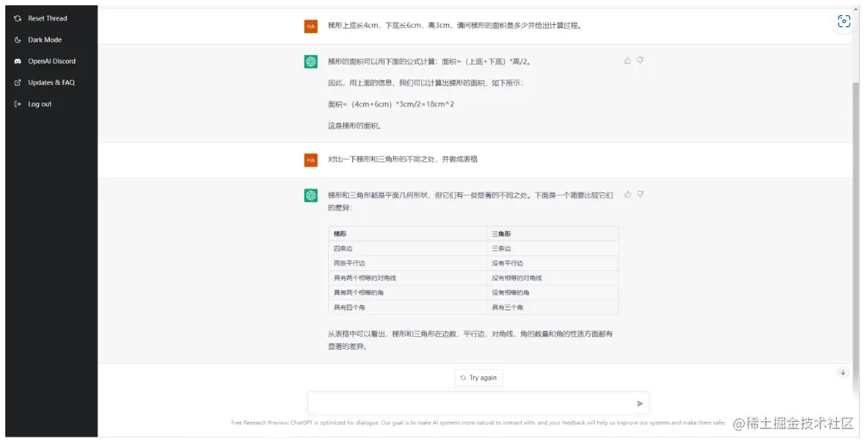This screenshot has width=868, height=445.
Task: Click the 具有四个角 table cell
Action: [x=407, y=307]
